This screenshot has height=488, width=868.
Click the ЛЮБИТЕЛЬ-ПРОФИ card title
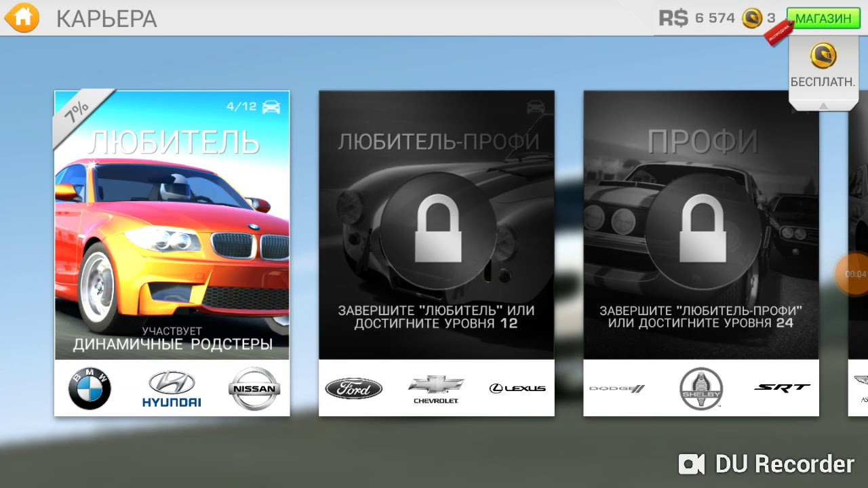[439, 142]
